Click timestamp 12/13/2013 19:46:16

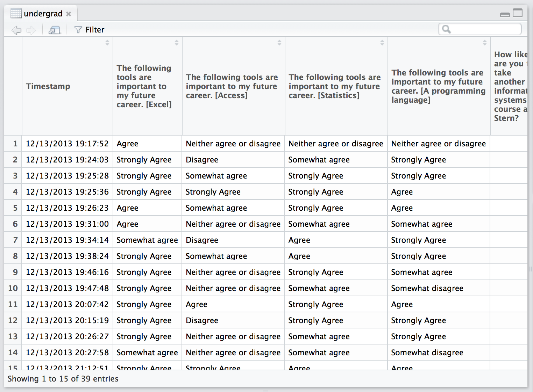(x=67, y=272)
